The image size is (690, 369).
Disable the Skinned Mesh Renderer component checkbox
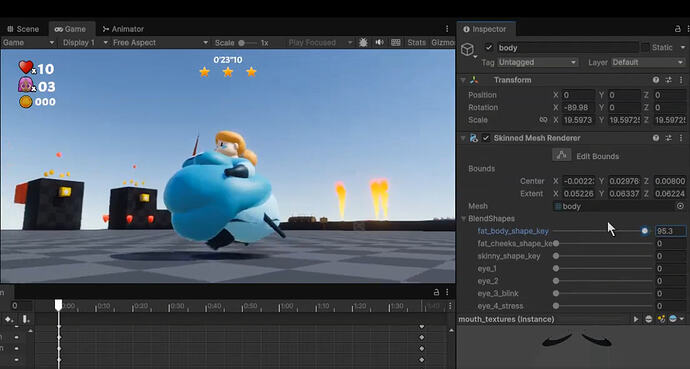pos(486,138)
